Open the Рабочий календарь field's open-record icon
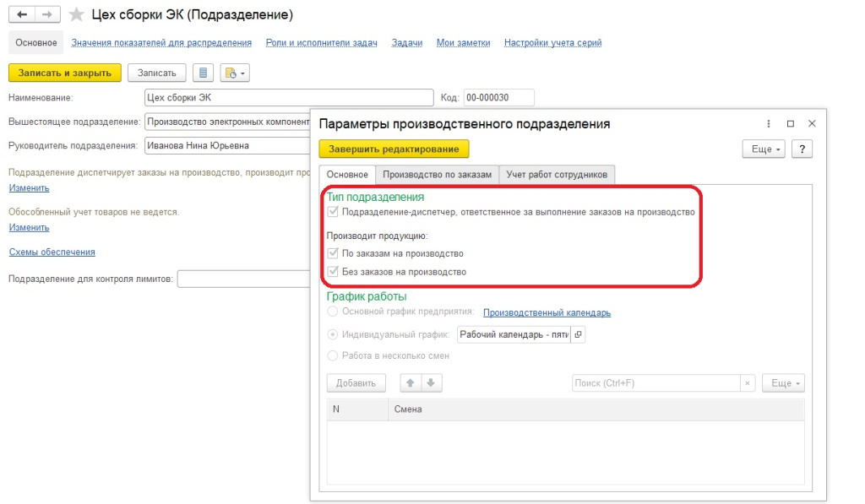Screen dimensions: 865x504 click(578, 334)
